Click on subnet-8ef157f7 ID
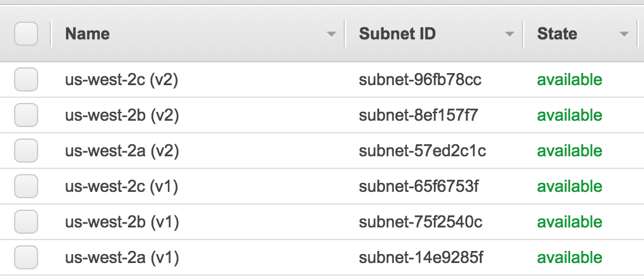 418,116
